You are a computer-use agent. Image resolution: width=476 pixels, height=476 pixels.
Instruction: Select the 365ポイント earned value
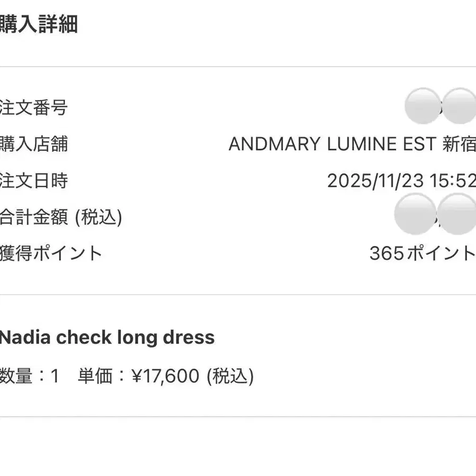(422, 253)
